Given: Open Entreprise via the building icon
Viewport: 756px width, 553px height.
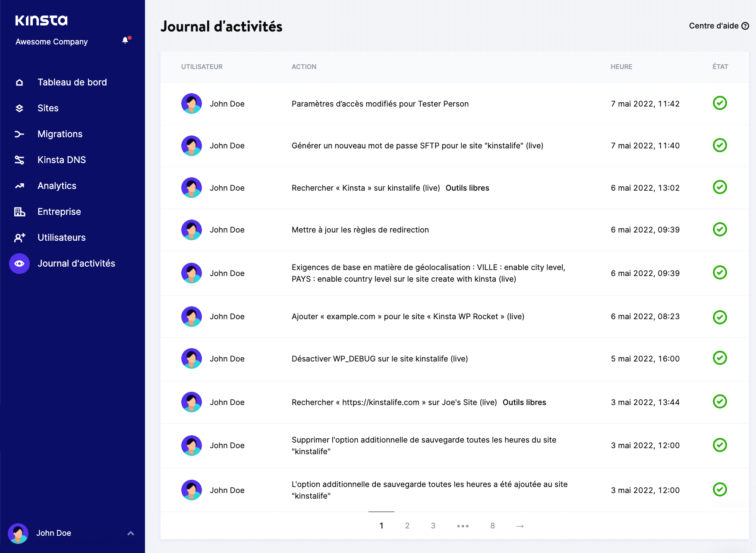Looking at the screenshot, I should click(x=19, y=211).
